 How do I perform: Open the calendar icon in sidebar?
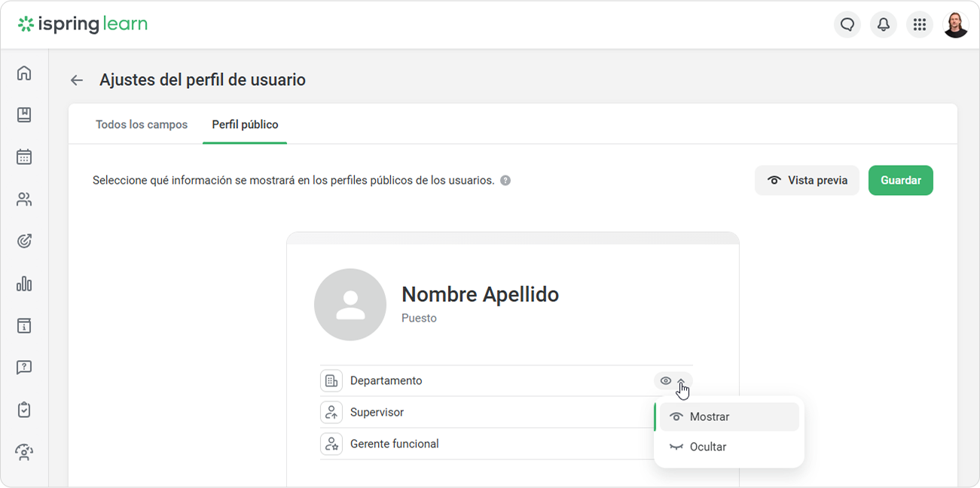click(24, 157)
